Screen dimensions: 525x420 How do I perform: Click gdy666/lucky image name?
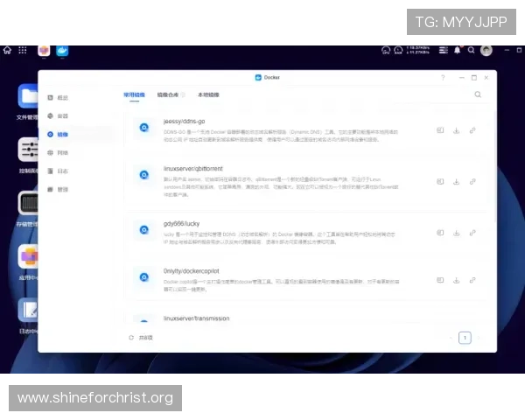181,223
